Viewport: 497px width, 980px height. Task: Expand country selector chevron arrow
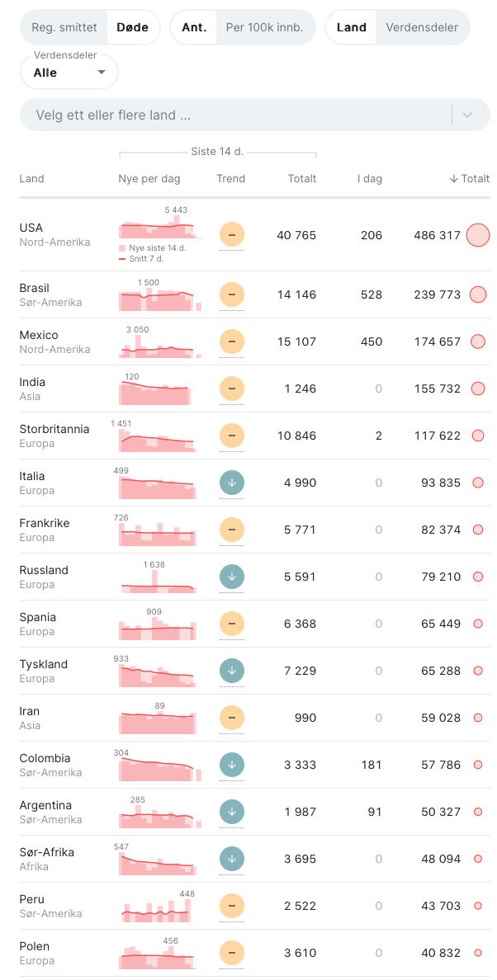(x=467, y=115)
